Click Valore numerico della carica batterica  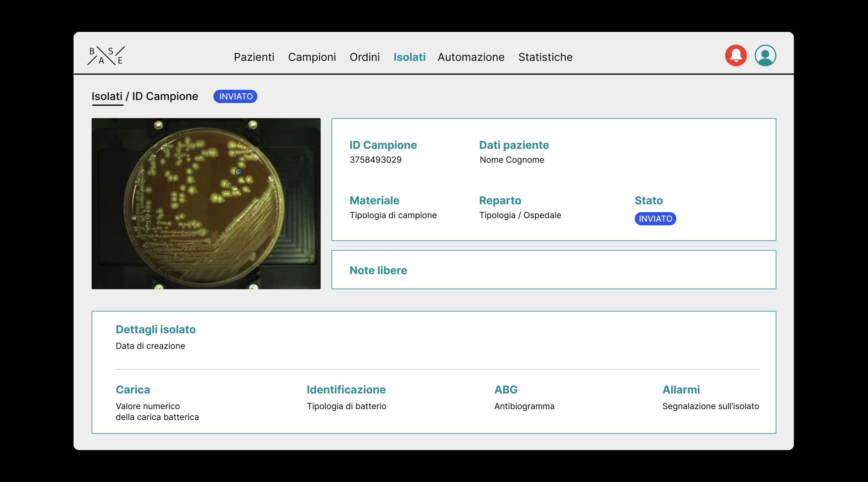[x=157, y=412]
